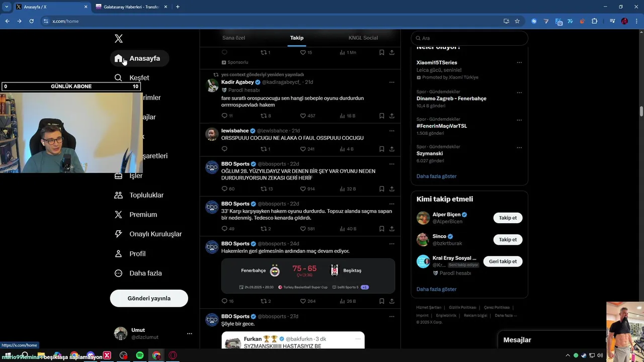Viewport: 644px width, 362px height.
Task: Bookmark the Hakemlerin geri gelmesinin post
Action: (x=381, y=301)
